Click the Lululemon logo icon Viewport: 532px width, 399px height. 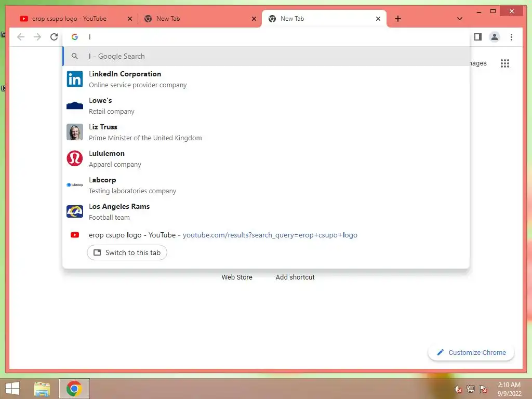(75, 158)
